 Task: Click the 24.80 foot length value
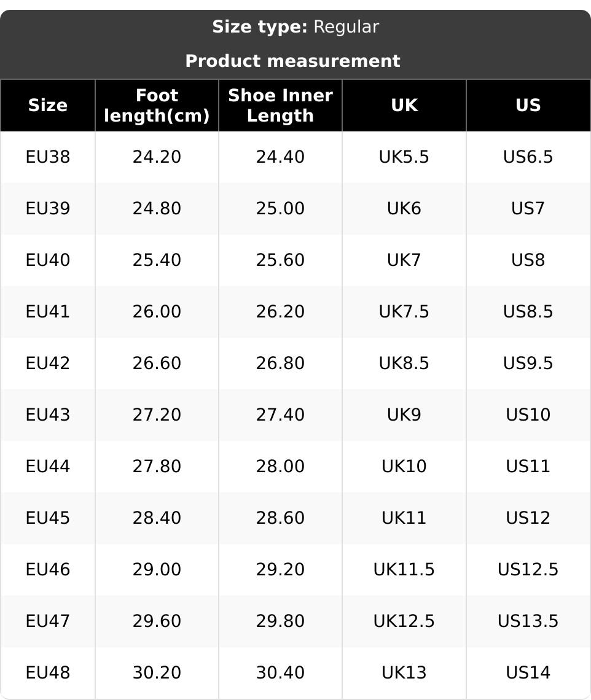(x=157, y=209)
